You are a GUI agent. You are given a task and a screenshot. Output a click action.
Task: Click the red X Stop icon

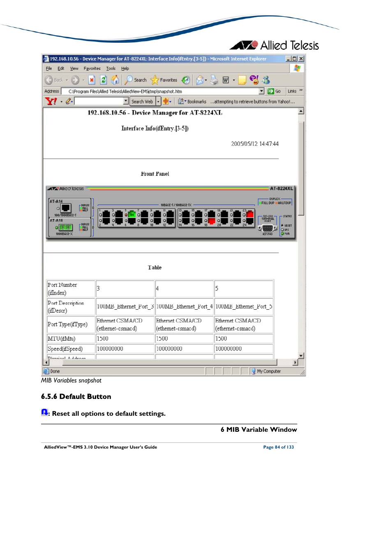(x=92, y=80)
